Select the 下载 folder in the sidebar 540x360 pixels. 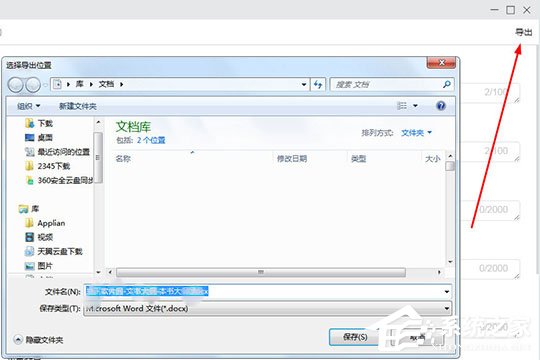[x=39, y=123]
